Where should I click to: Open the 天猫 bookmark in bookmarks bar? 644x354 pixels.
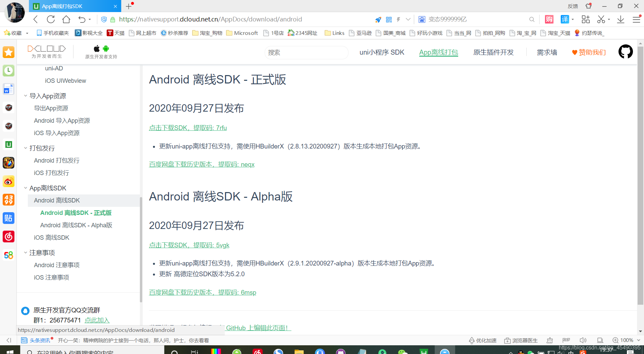point(116,33)
